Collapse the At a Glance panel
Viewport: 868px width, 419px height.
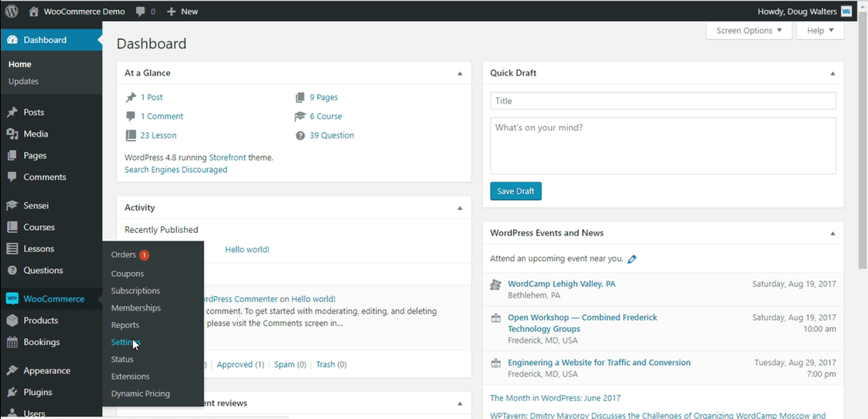[x=459, y=73]
